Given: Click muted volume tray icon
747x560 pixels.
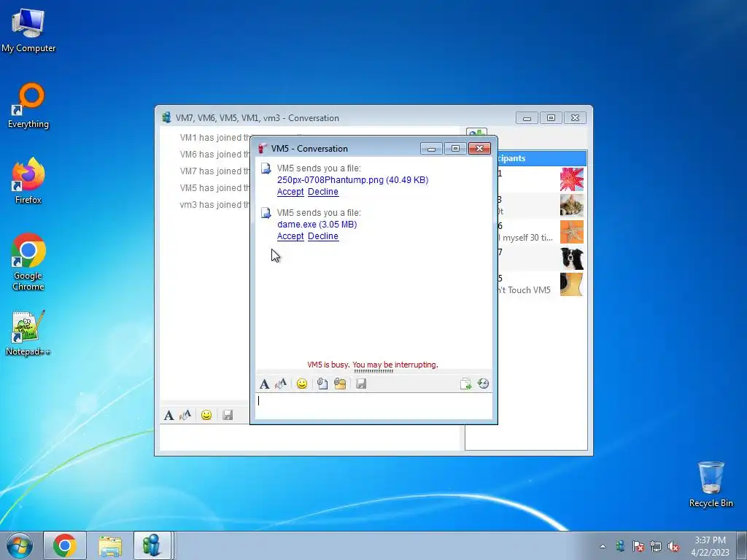Looking at the screenshot, I should [x=673, y=546].
